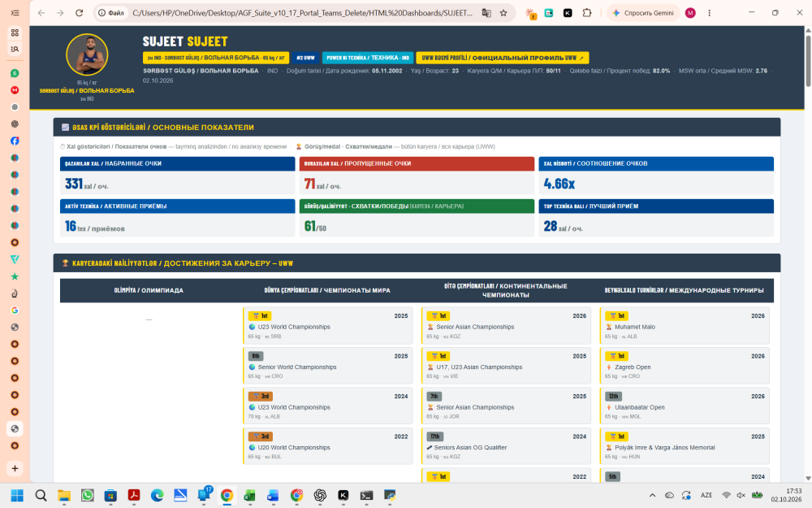Click the address bar URL field
Screen dimensions: 812x508
pos(302,13)
